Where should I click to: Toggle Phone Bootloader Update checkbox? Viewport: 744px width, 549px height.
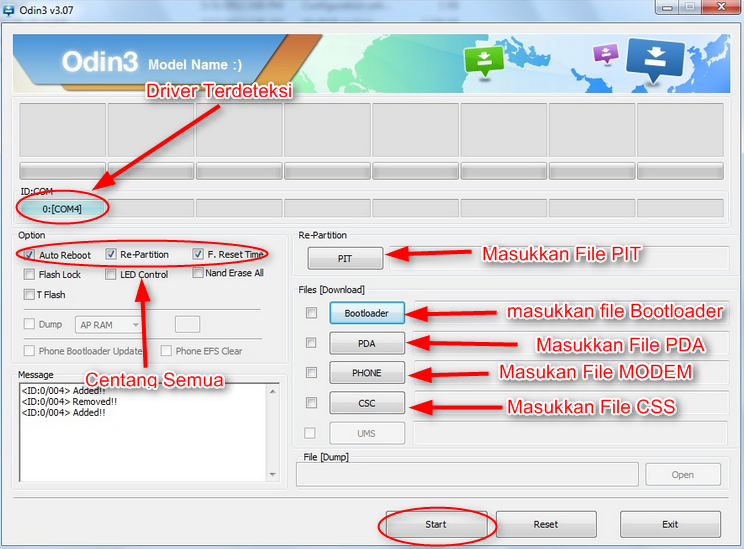click(x=29, y=351)
